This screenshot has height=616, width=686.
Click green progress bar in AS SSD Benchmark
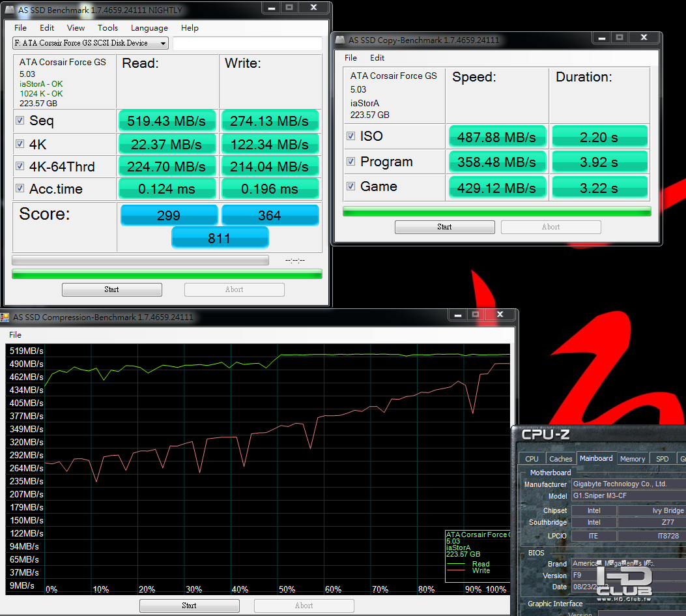(x=167, y=274)
